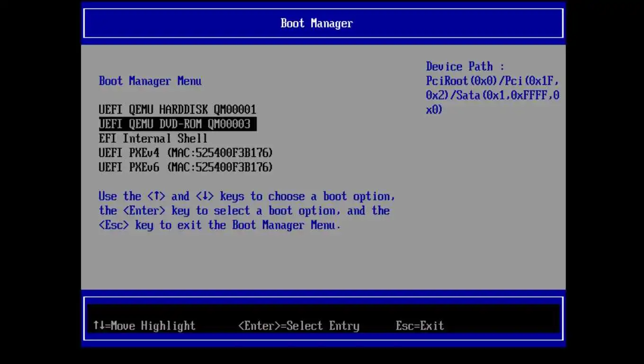Click the Boot Manager Menu heading
The image size is (644, 364).
(x=150, y=81)
